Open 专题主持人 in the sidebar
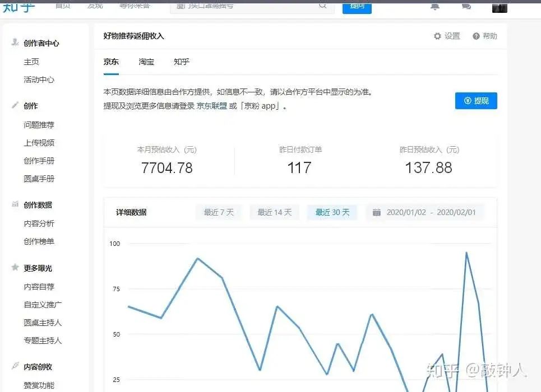Image resolution: width=541 pixels, height=392 pixels. (x=43, y=340)
